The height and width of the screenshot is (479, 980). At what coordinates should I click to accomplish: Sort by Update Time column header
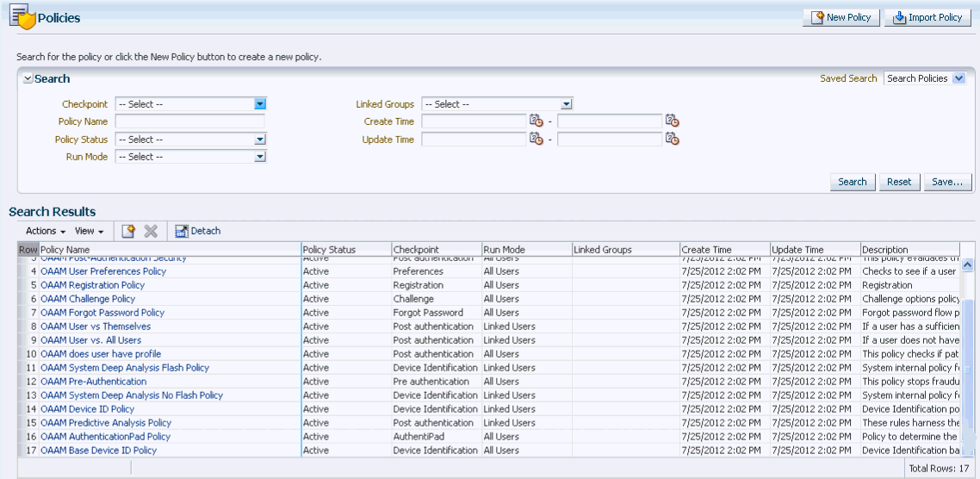[x=815, y=250]
